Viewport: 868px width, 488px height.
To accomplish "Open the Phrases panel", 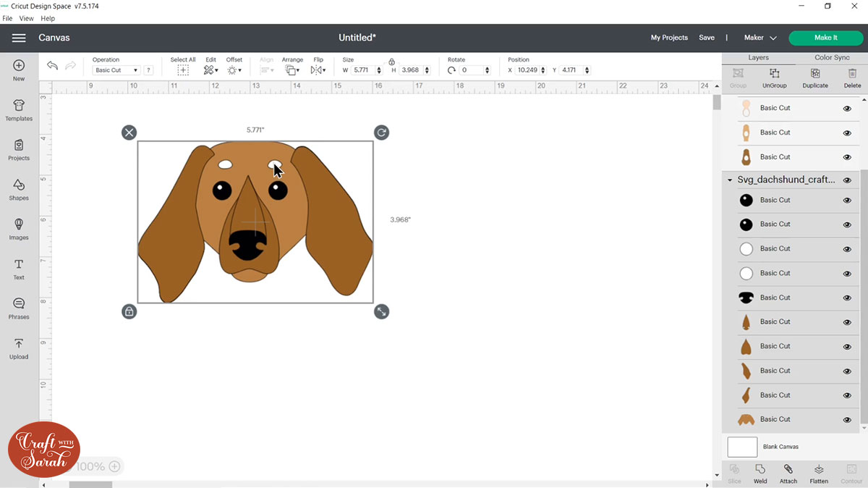I will tap(18, 308).
